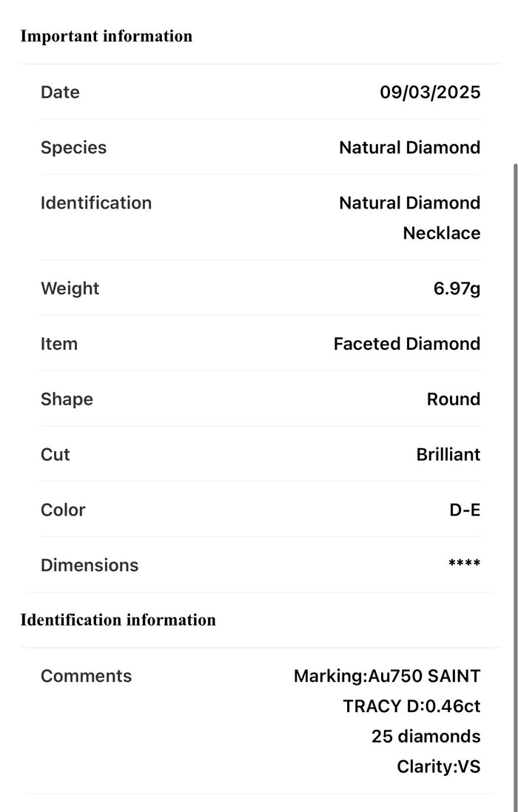The height and width of the screenshot is (812, 518).
Task: Click the Color row label
Action: tap(63, 510)
